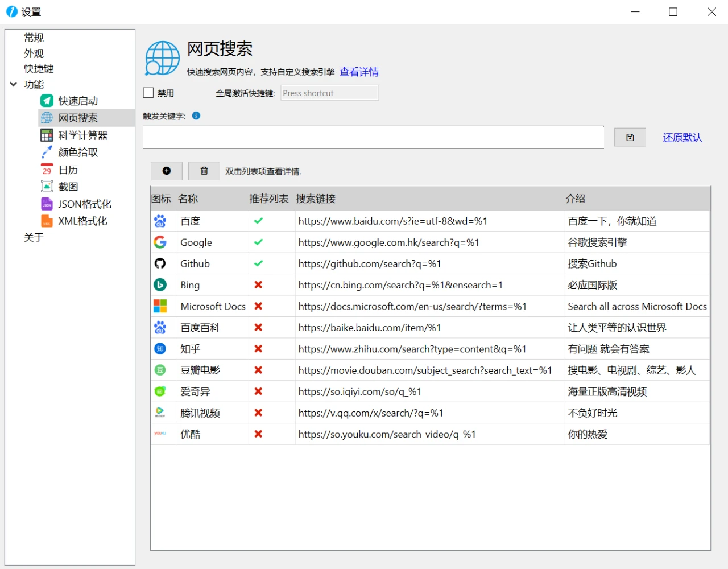728x569 pixels.
Task: Click the 腾讯视频 play icon
Action: [160, 413]
